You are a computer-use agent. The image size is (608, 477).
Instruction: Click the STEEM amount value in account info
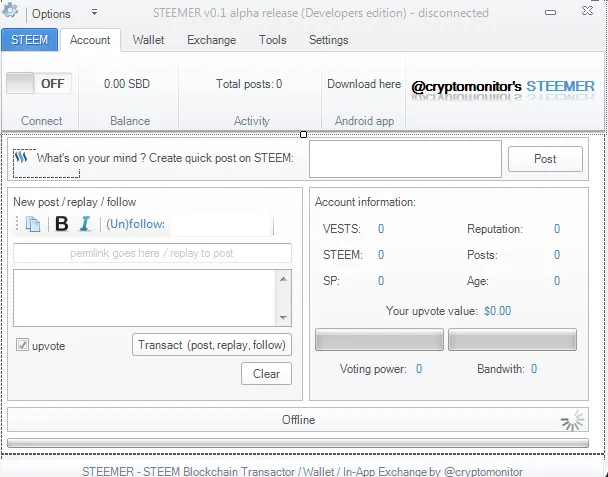tap(381, 255)
